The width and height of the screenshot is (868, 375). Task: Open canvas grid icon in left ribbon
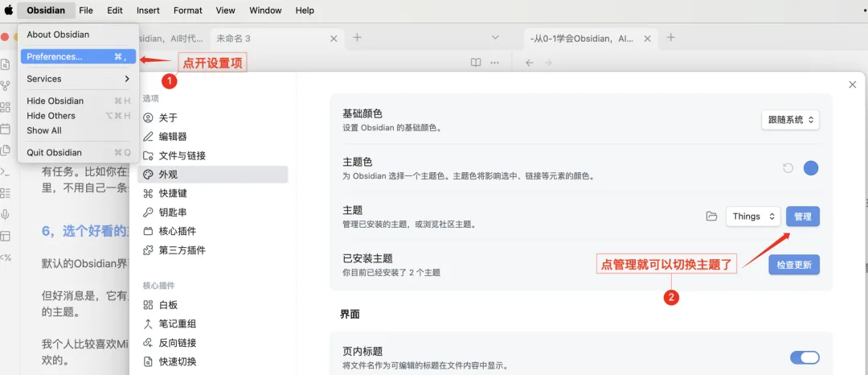(x=6, y=107)
